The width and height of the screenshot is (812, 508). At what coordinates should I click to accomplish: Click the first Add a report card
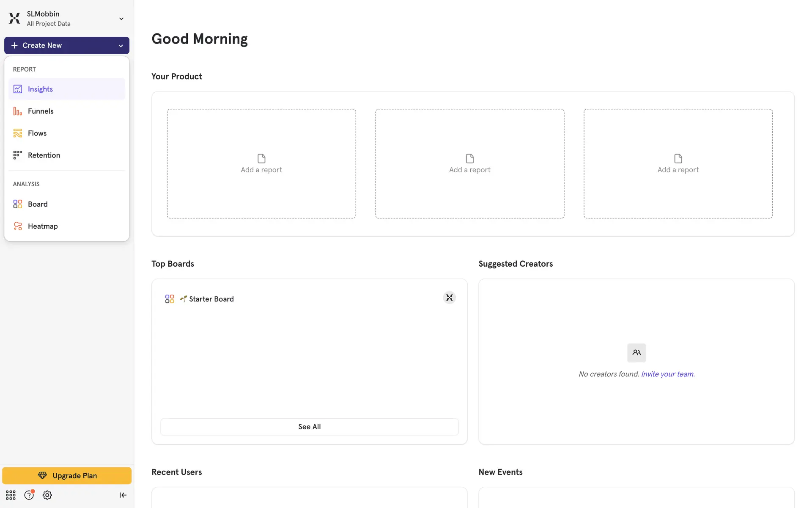tap(261, 164)
